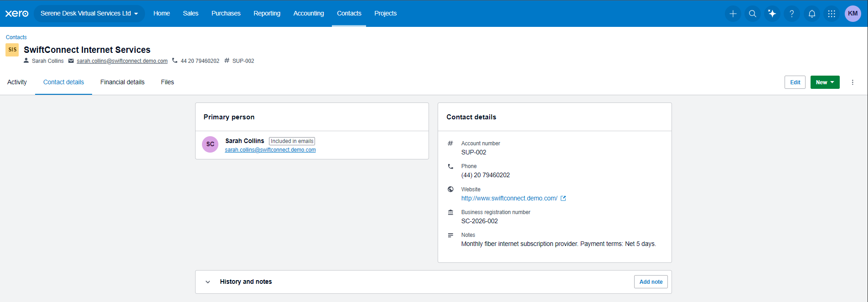This screenshot has width=868, height=302.
Task: Click Sarah Collins email in Primary person card
Action: [x=270, y=150]
